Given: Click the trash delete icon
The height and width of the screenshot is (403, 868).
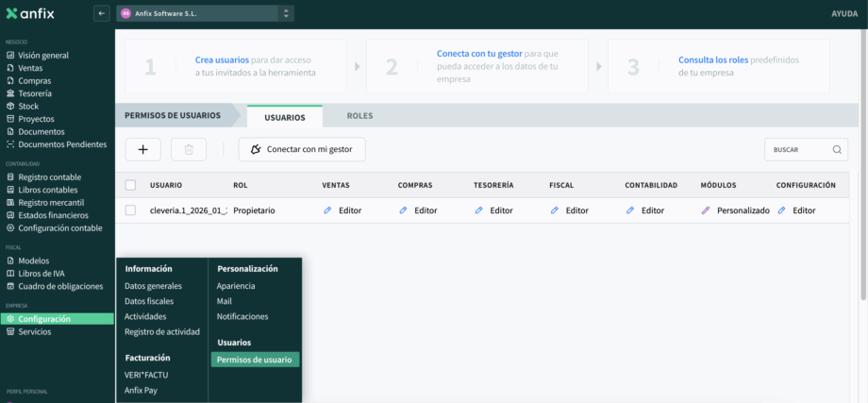Looking at the screenshot, I should 189,149.
